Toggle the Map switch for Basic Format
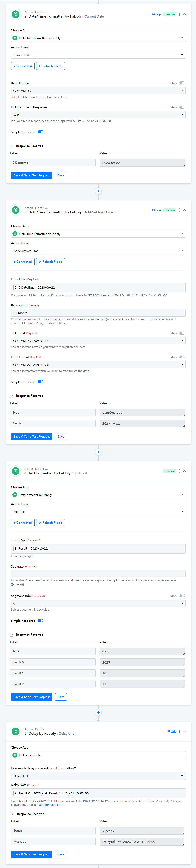Viewport: 196px width, 868px height. [x=182, y=83]
